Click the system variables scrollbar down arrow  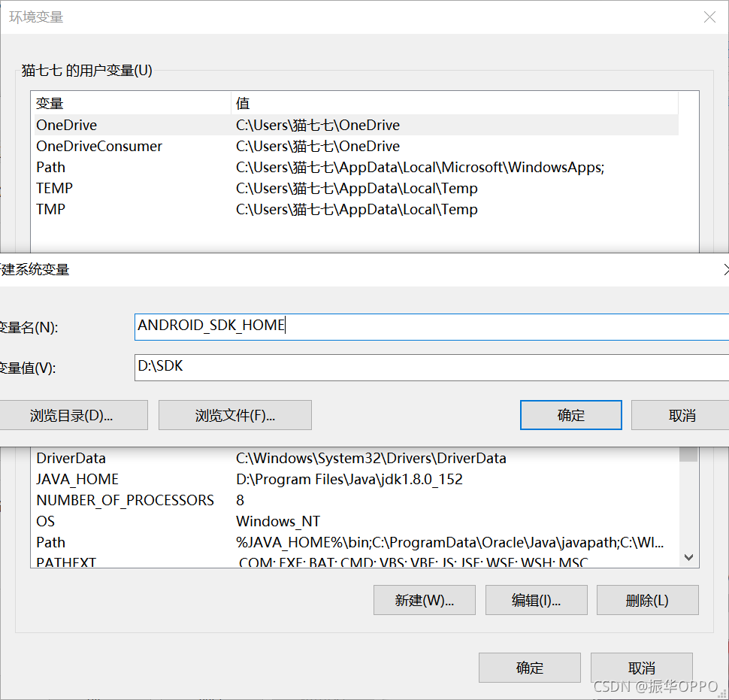[x=688, y=556]
